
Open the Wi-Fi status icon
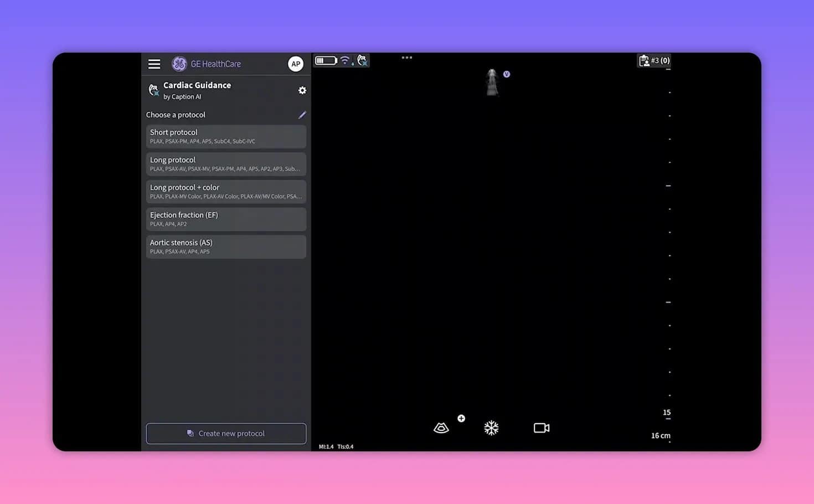click(345, 60)
